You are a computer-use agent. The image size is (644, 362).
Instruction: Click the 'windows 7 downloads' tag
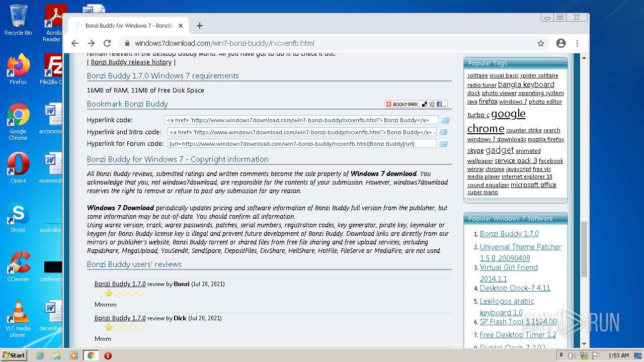497,139
